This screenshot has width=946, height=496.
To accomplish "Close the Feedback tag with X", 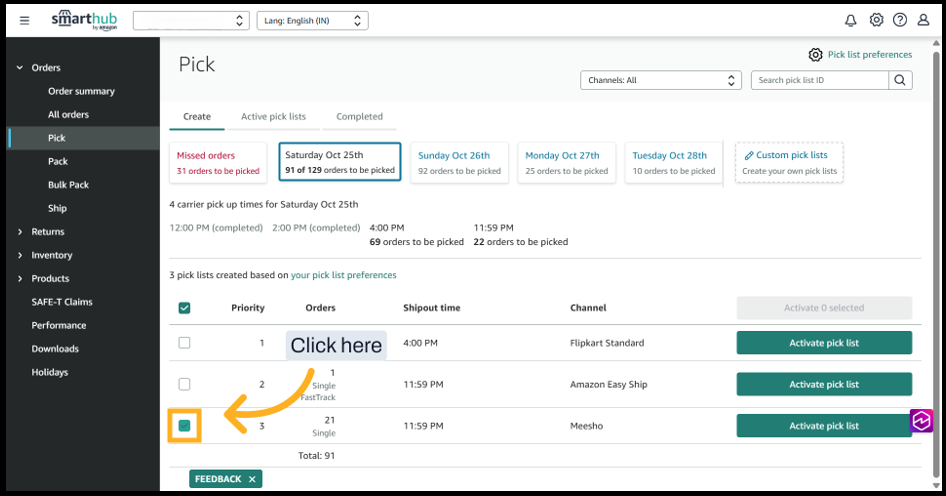I will coord(253,479).
